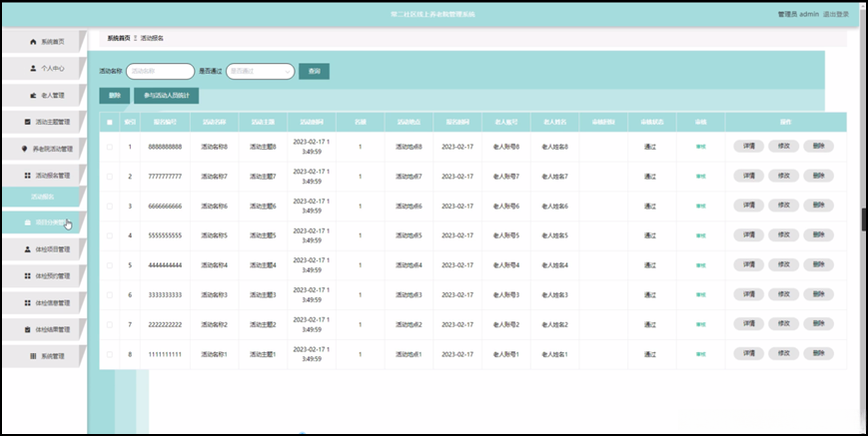Click the grid icon beside 活动报名管理

(x=28, y=176)
